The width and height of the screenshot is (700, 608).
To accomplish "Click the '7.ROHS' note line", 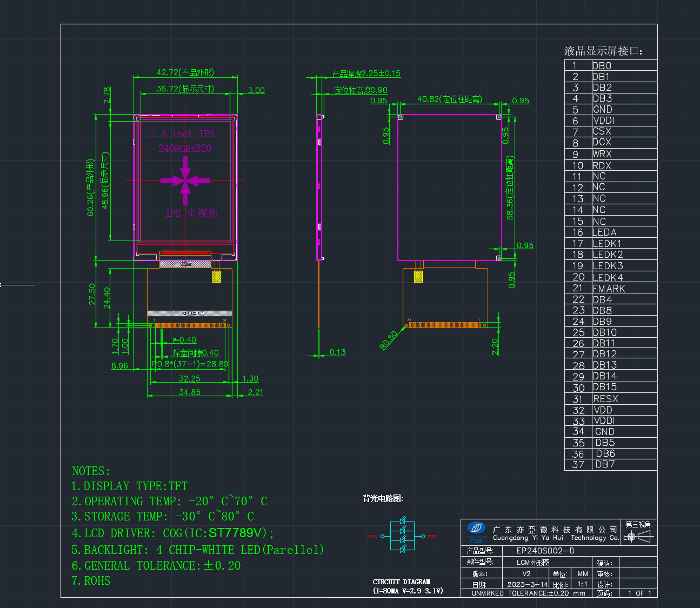I will (91, 581).
